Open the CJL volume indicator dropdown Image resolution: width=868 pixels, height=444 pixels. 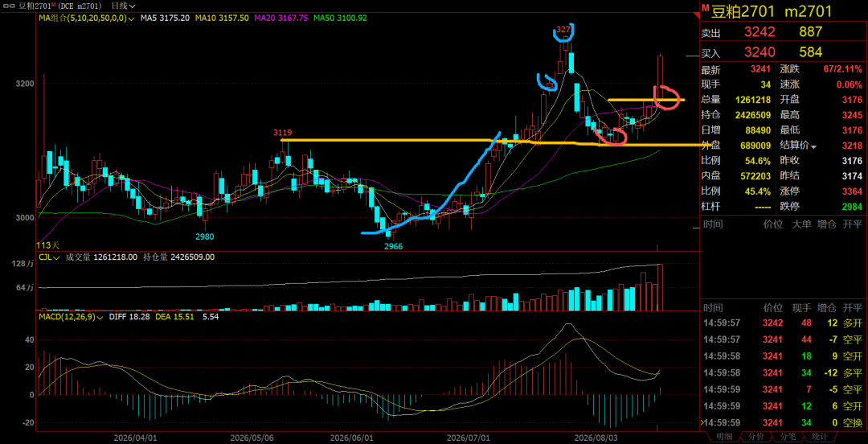tap(50, 257)
